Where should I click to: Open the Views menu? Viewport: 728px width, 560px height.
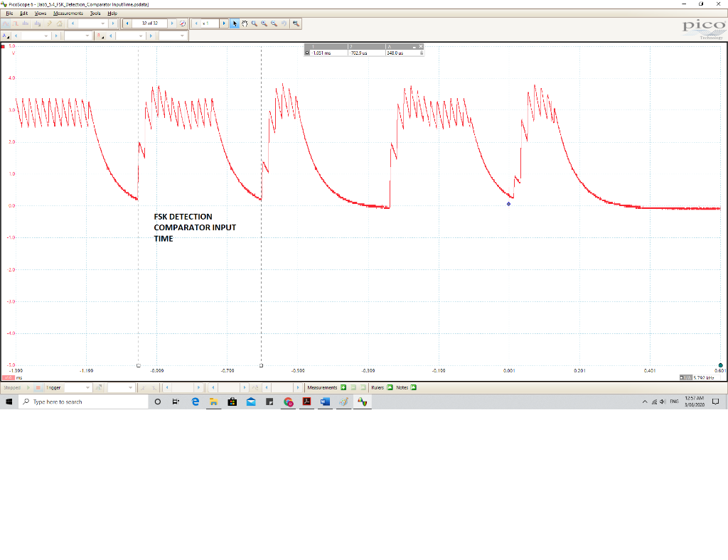point(40,13)
